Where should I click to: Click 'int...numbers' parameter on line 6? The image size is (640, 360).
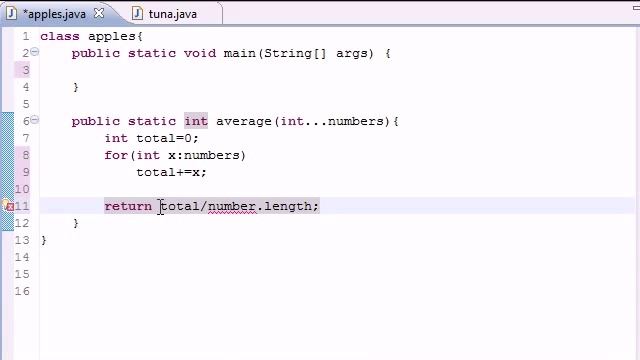point(332,121)
